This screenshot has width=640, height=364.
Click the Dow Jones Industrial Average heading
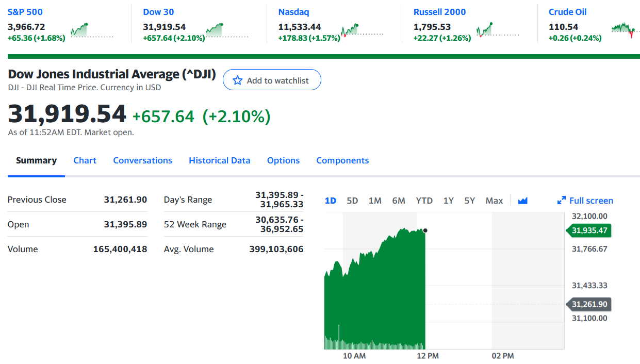tap(112, 74)
